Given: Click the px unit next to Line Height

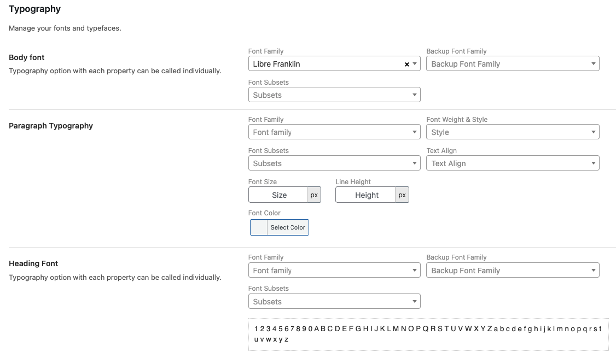Looking at the screenshot, I should click(402, 195).
